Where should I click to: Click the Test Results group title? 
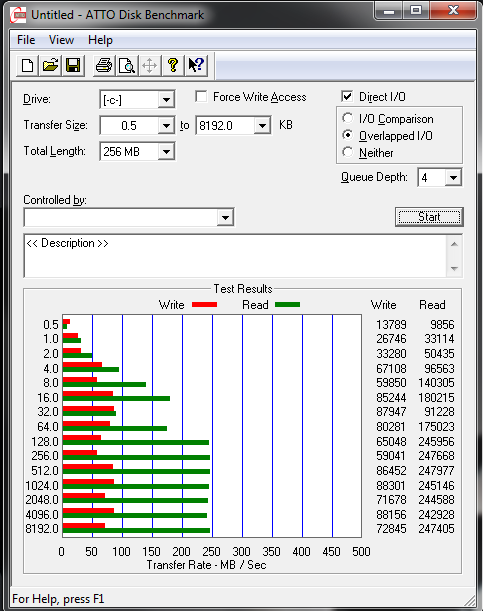243,289
